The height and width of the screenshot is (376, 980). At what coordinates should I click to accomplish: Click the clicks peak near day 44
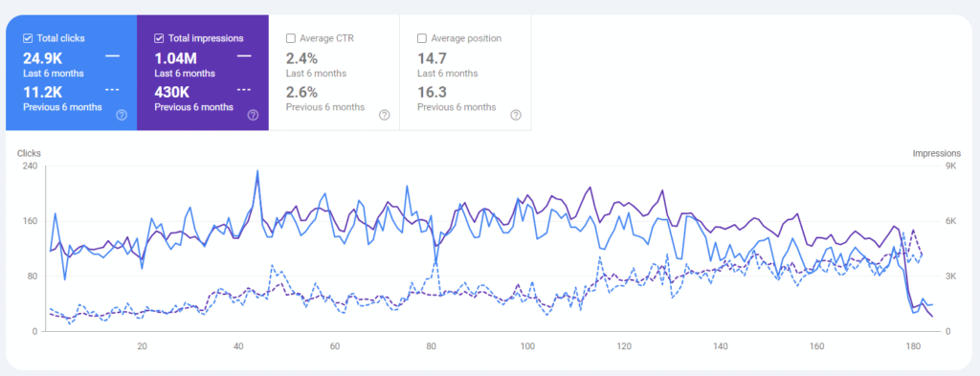click(x=257, y=170)
